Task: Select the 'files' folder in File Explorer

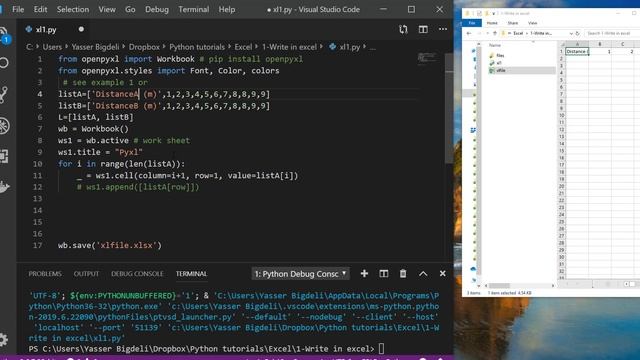Action: point(500,56)
